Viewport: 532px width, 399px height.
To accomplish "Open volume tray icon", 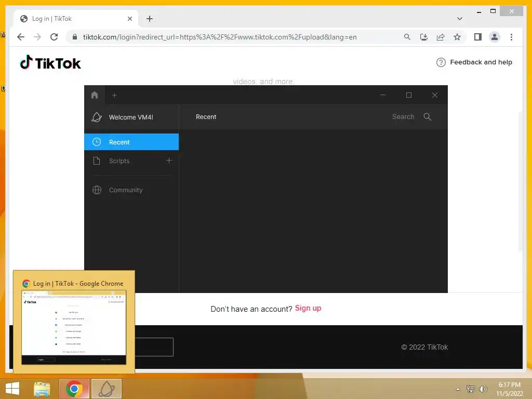I will 483,389.
